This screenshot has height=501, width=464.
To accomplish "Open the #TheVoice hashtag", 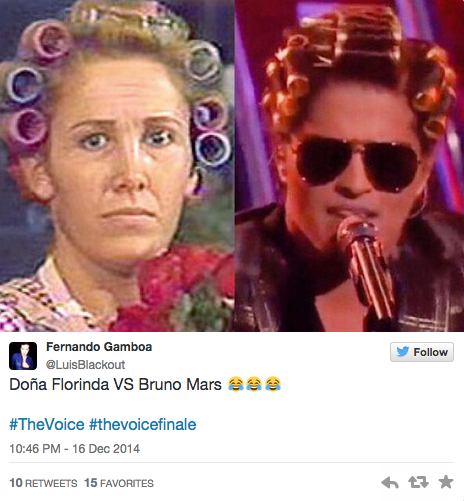I will pos(47,425).
